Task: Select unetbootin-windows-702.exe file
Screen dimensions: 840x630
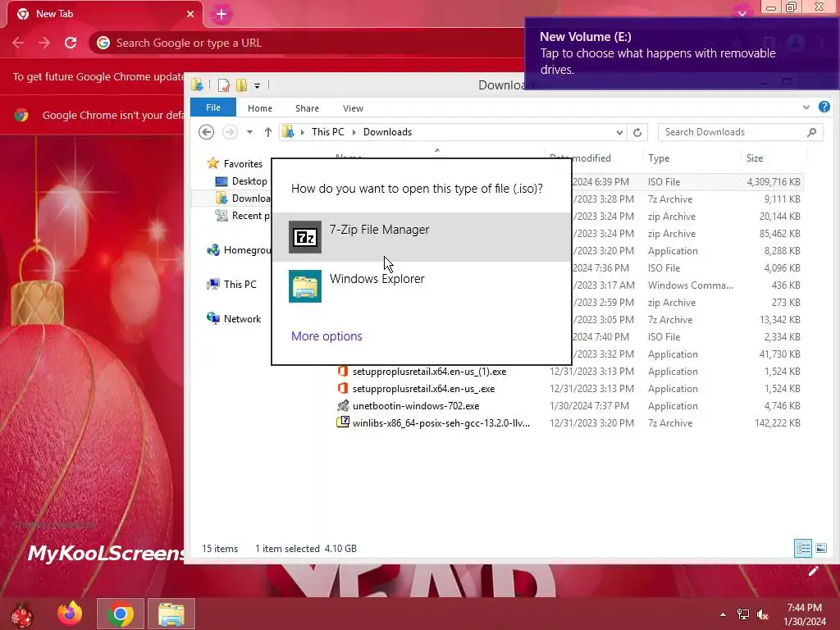Action: click(x=416, y=405)
